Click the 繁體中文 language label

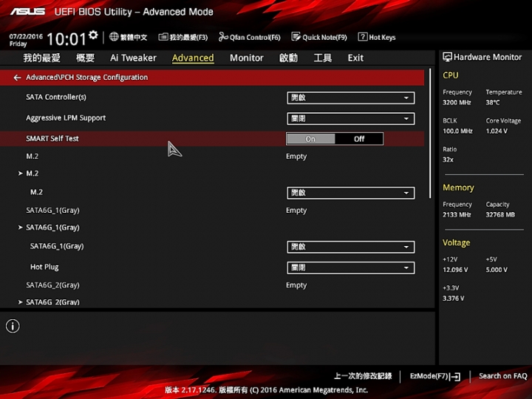134,38
